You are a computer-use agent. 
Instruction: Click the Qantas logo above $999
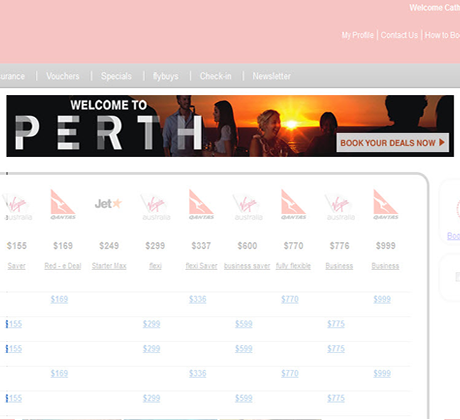pyautogui.click(x=386, y=204)
